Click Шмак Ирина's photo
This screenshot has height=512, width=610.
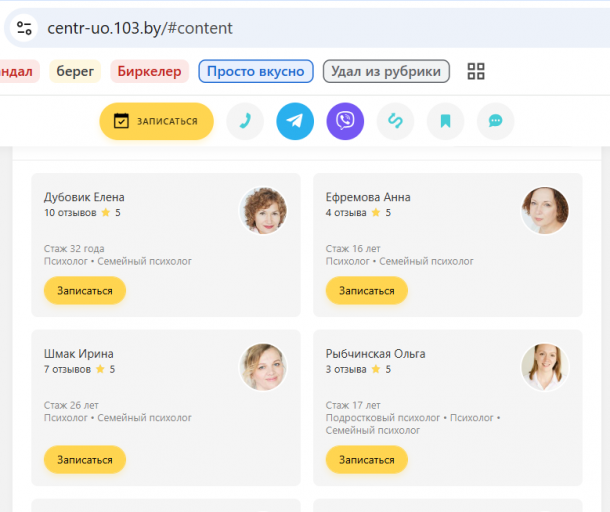click(x=263, y=367)
